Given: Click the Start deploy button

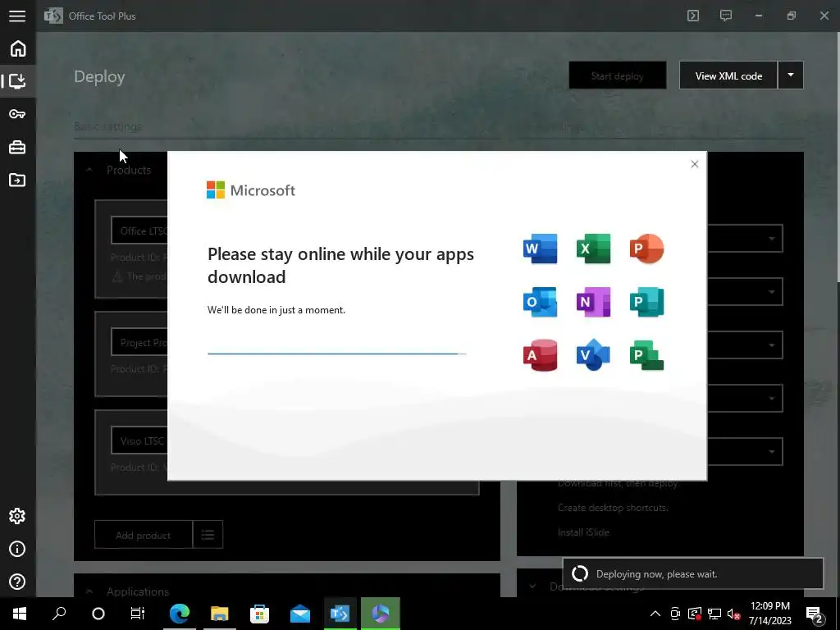Looking at the screenshot, I should 618,75.
